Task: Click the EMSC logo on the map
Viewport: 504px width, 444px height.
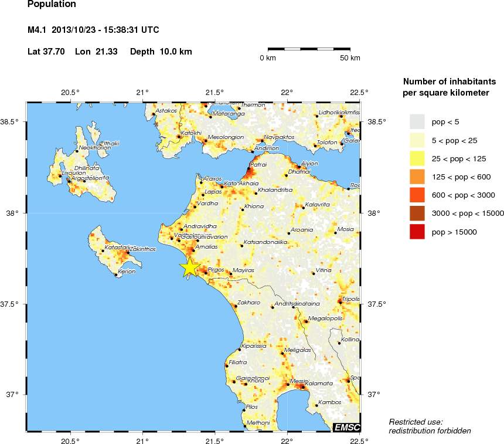Action: (346, 427)
